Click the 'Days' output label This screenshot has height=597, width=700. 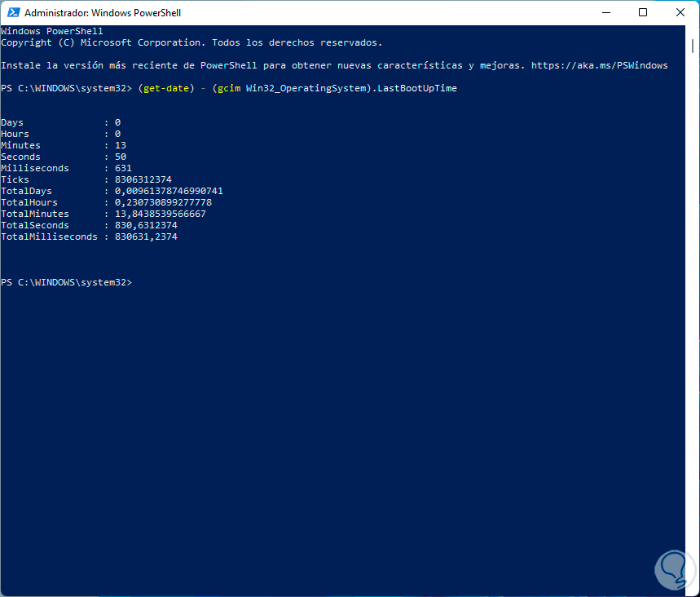pyautogui.click(x=12, y=122)
